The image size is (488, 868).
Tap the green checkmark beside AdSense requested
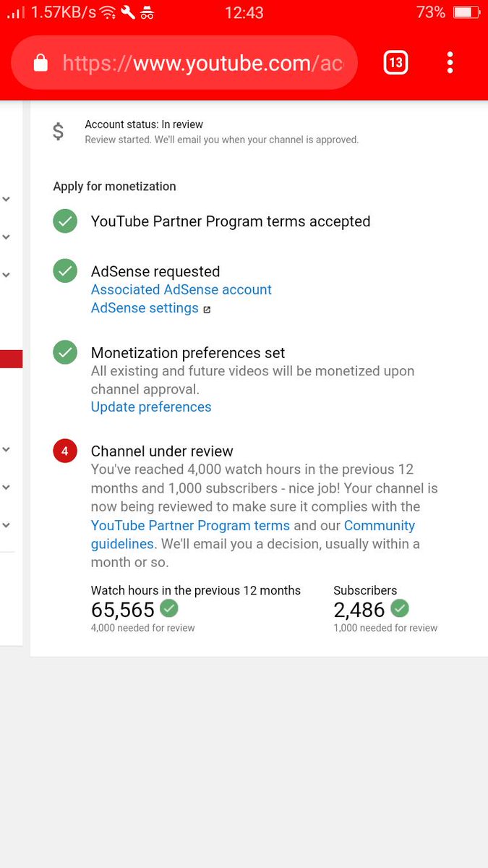pyautogui.click(x=65, y=271)
